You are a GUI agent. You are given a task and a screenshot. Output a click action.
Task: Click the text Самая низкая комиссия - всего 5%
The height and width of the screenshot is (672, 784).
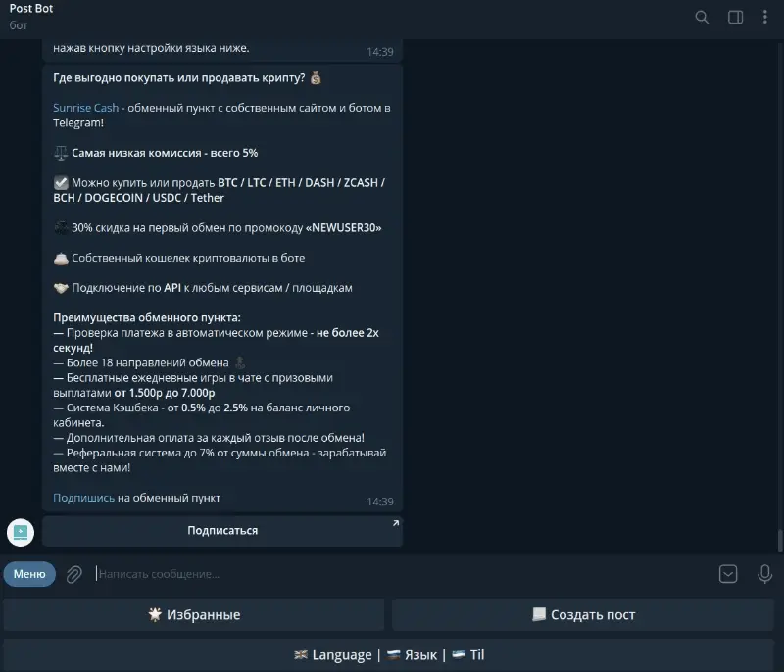click(165, 153)
